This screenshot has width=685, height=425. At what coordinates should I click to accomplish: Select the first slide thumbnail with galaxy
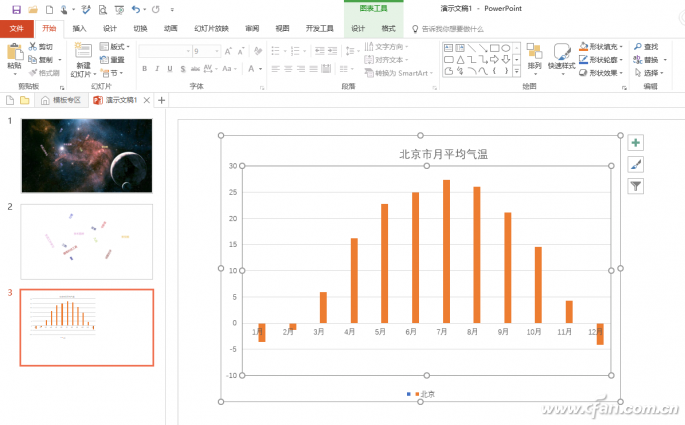[x=87, y=155]
